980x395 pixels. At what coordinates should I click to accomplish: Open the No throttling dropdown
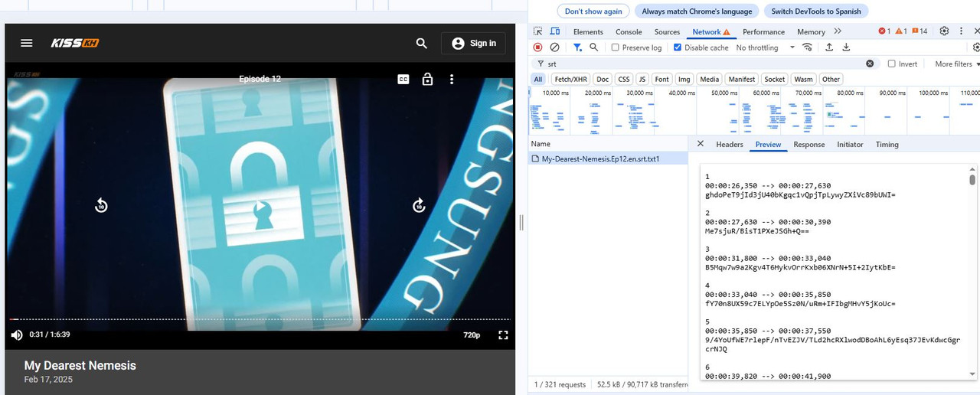point(766,47)
